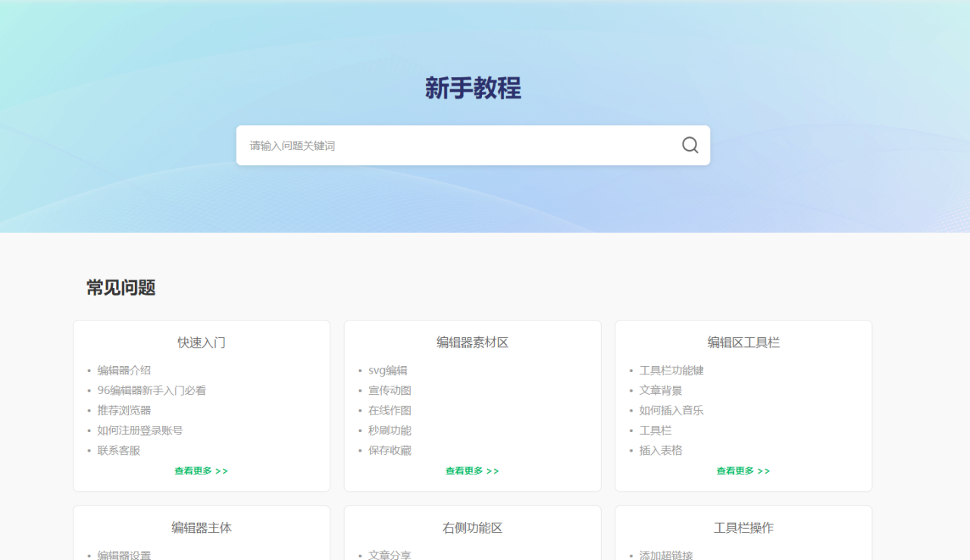
Task: Click the magnifier search icon
Action: [x=690, y=145]
